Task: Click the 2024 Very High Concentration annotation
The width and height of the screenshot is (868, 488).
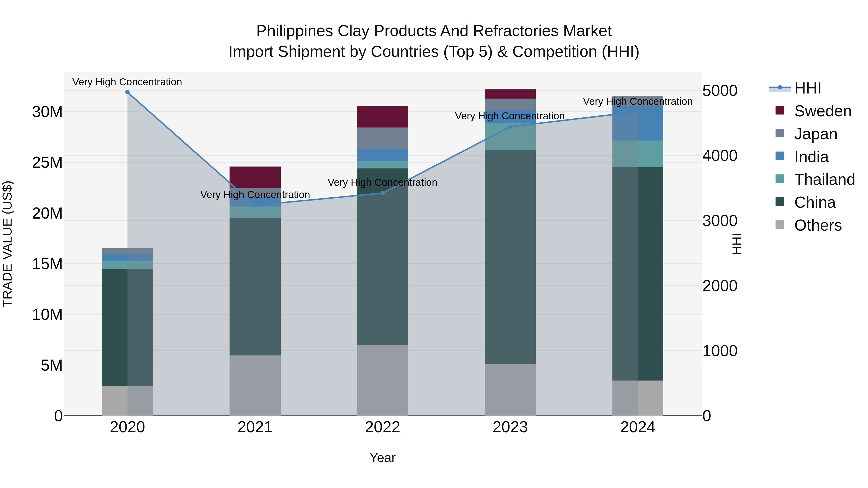Action: coord(638,101)
